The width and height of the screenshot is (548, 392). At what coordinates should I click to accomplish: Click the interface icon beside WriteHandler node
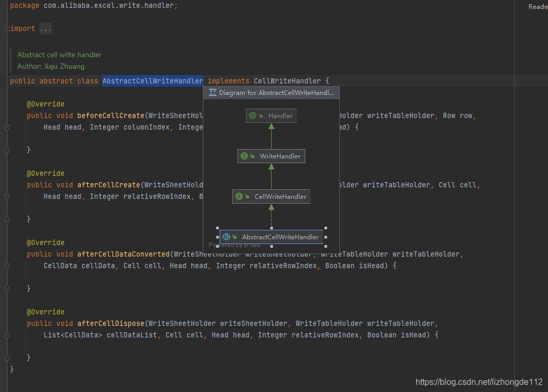pyautogui.click(x=243, y=156)
